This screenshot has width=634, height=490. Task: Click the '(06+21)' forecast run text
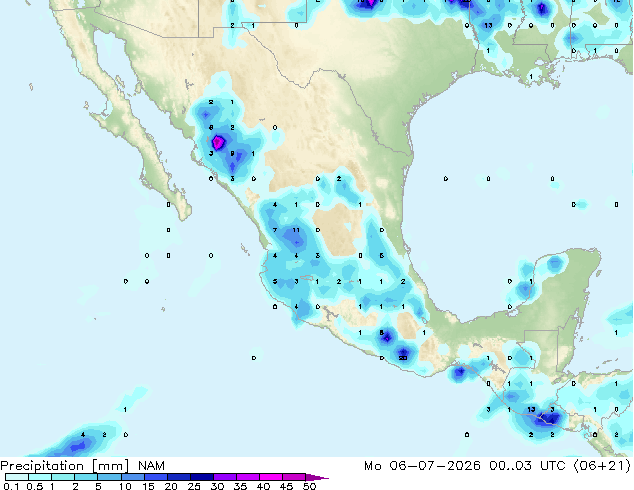pyautogui.click(x=602, y=466)
